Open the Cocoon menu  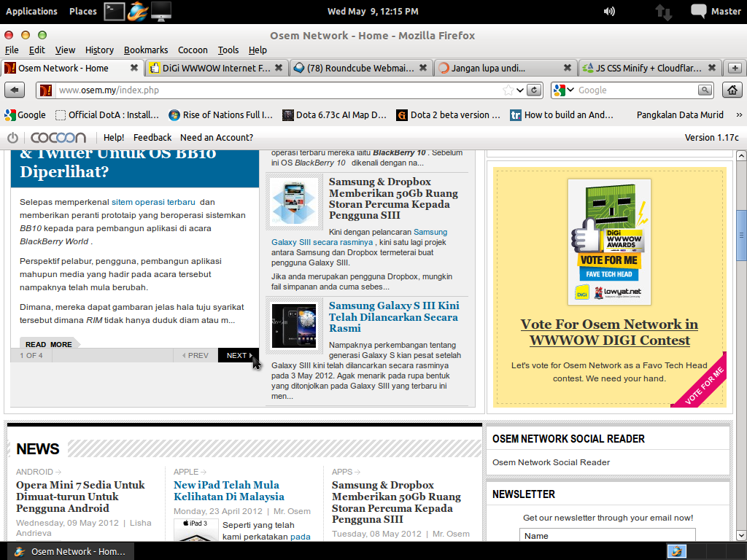pyautogui.click(x=193, y=50)
